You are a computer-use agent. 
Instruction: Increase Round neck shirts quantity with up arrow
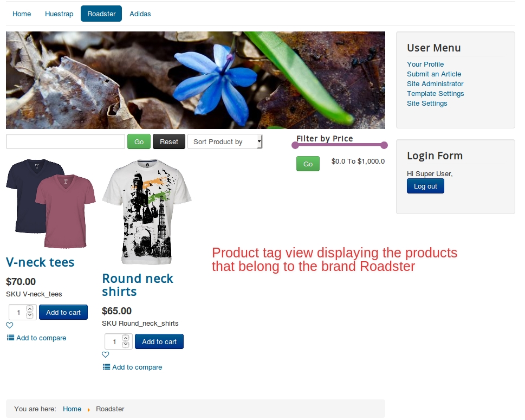coord(126,338)
